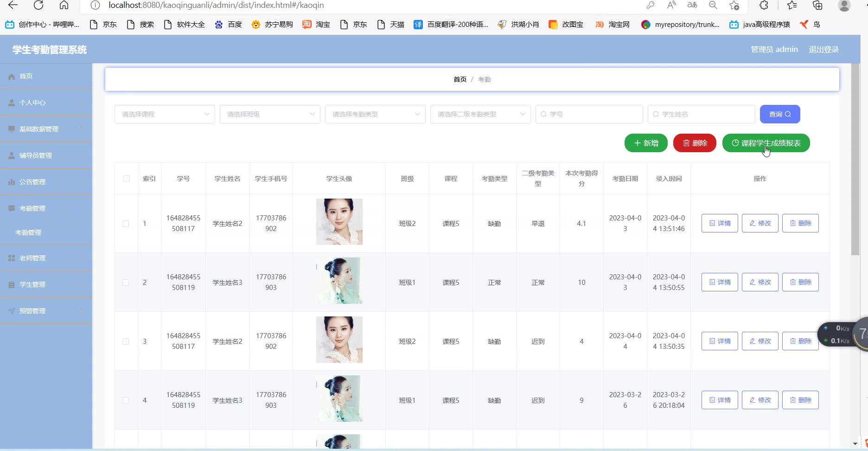Screen dimensions: 868x451
Task: Open the 苏宁易购 bookmark
Action: [272, 24]
